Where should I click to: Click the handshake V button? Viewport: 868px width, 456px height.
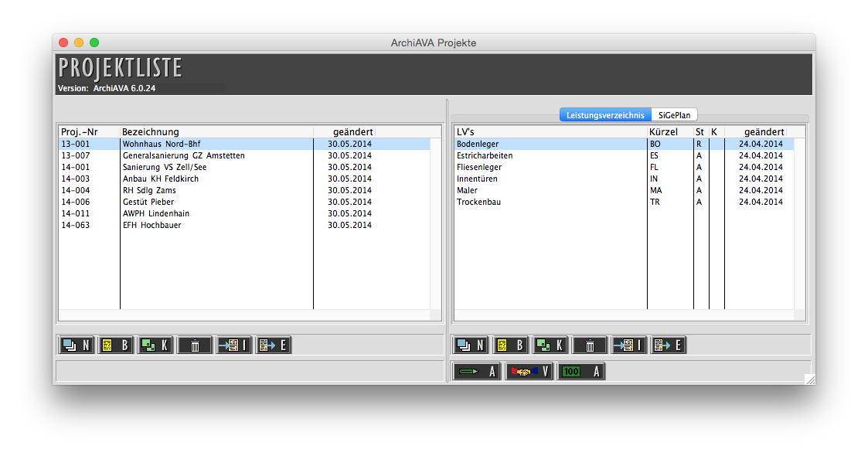pyautogui.click(x=529, y=371)
